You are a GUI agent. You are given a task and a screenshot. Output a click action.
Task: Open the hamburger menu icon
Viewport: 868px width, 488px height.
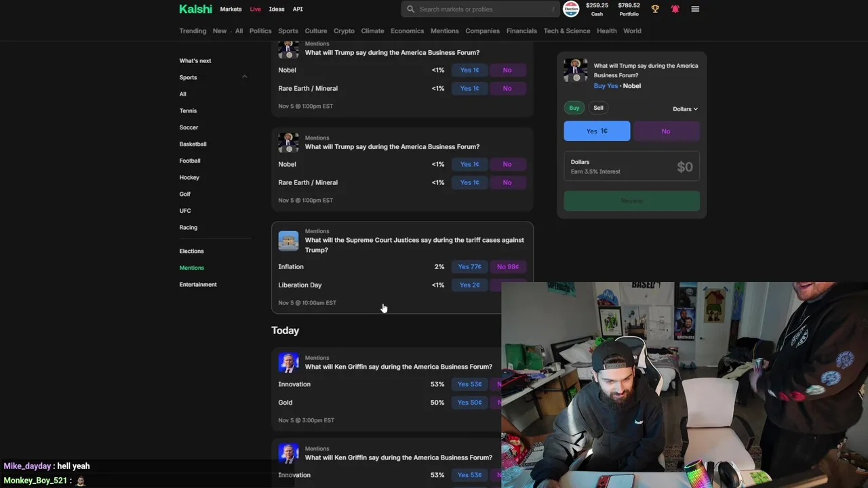pos(695,9)
